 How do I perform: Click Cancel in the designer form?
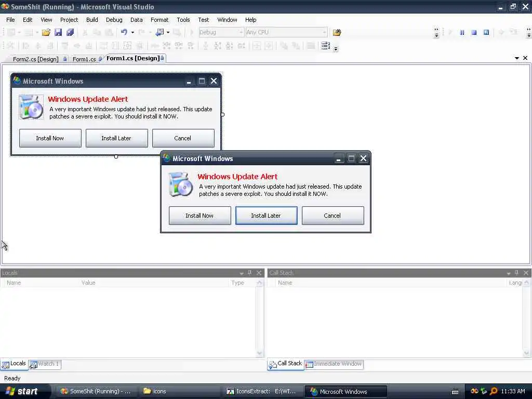pyautogui.click(x=183, y=138)
